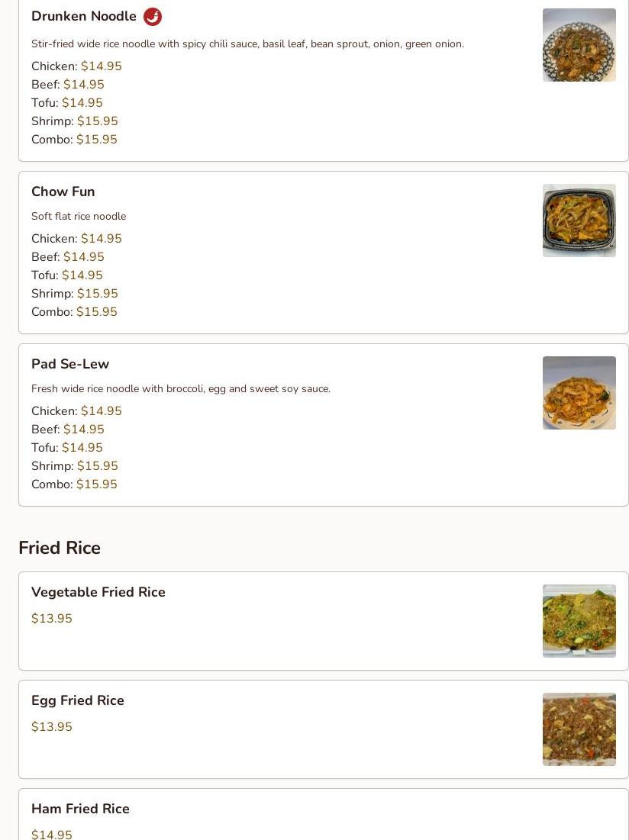This screenshot has width=629, height=840.
Task: View the Pad Se-Lew dish photo
Action: [x=579, y=393]
